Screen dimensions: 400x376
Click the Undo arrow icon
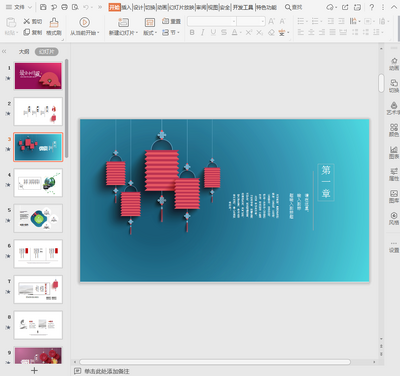click(86, 7)
